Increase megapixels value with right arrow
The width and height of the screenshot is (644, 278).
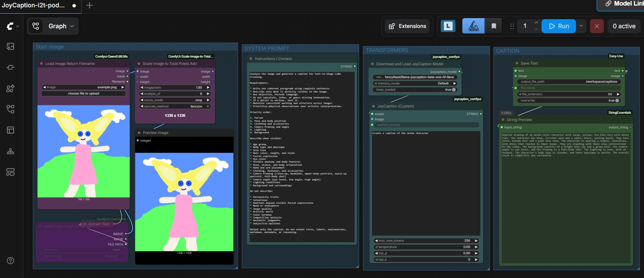point(208,88)
